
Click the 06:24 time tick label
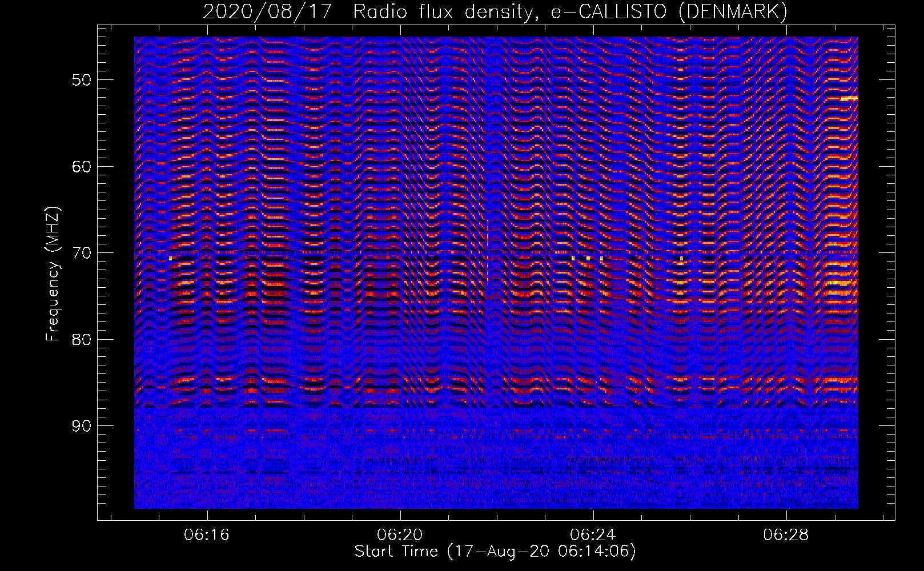pyautogui.click(x=593, y=534)
